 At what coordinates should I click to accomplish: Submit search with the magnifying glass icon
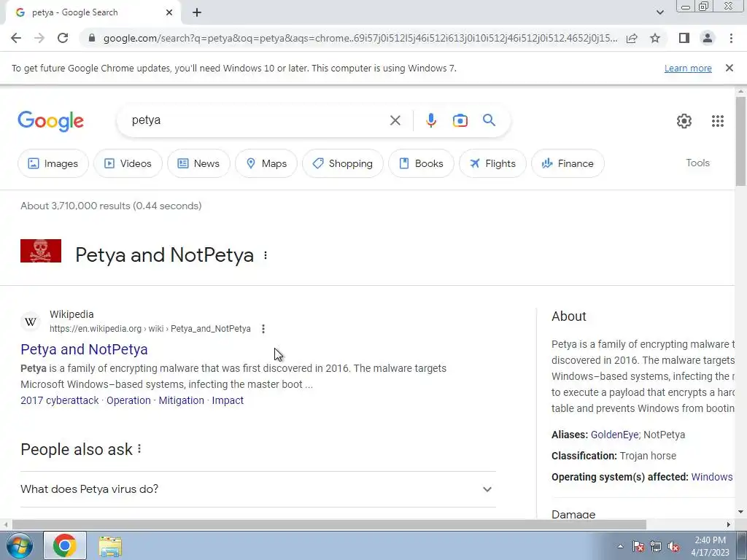pos(489,120)
